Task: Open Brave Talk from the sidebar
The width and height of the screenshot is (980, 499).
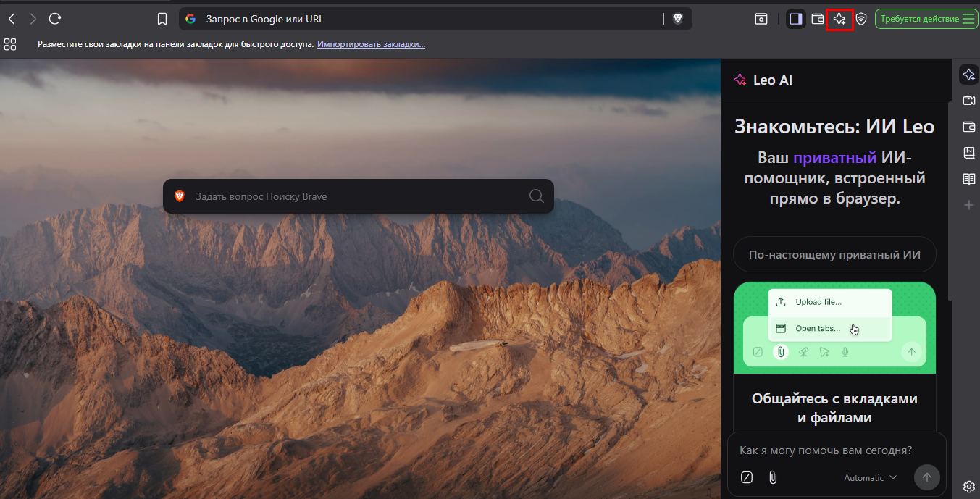Action: (x=968, y=101)
